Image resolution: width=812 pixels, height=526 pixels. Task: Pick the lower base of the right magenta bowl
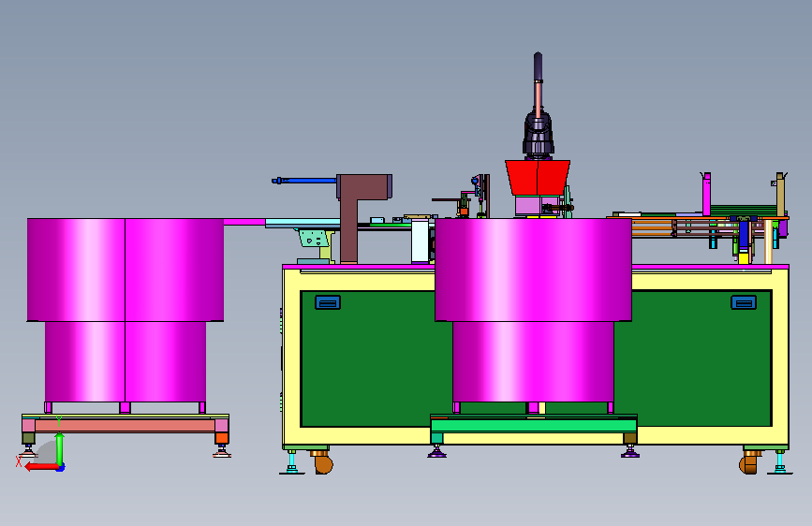click(534, 361)
